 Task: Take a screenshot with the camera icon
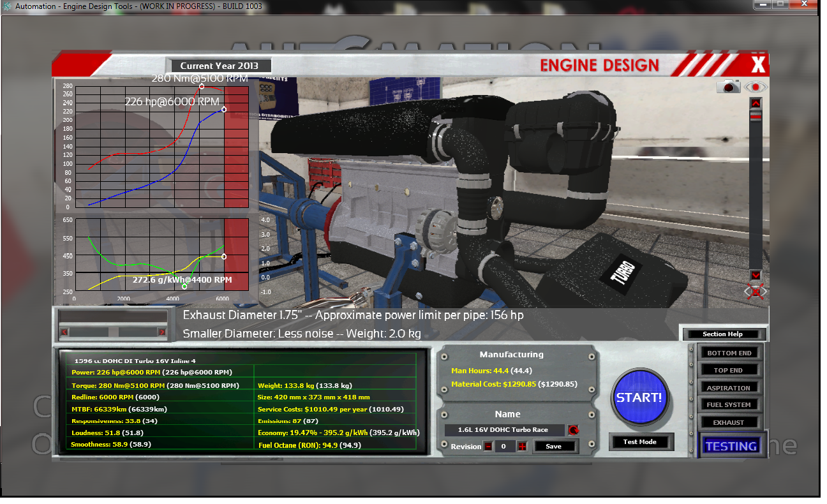(x=728, y=86)
